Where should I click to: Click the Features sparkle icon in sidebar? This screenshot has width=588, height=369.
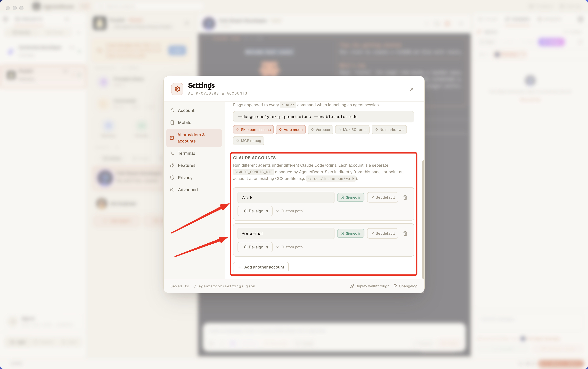point(172,165)
